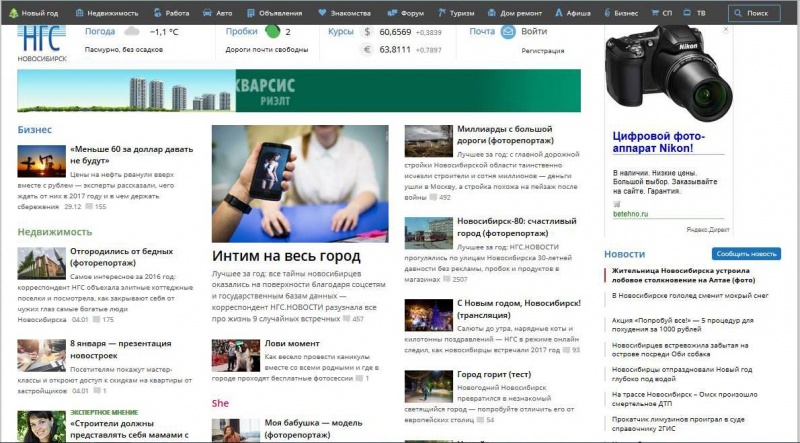
Task: Open article Интим на весь город
Action: click(286, 256)
